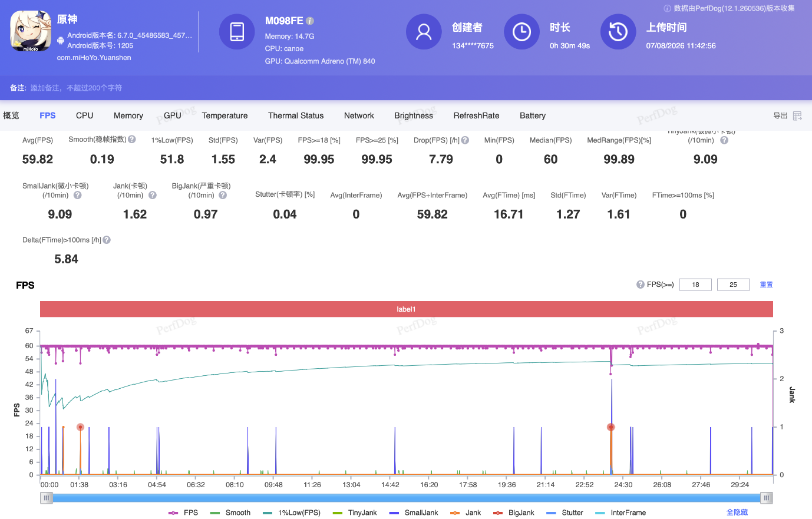Click the duration clock icon
This screenshot has width=812, height=519.
(x=521, y=31)
